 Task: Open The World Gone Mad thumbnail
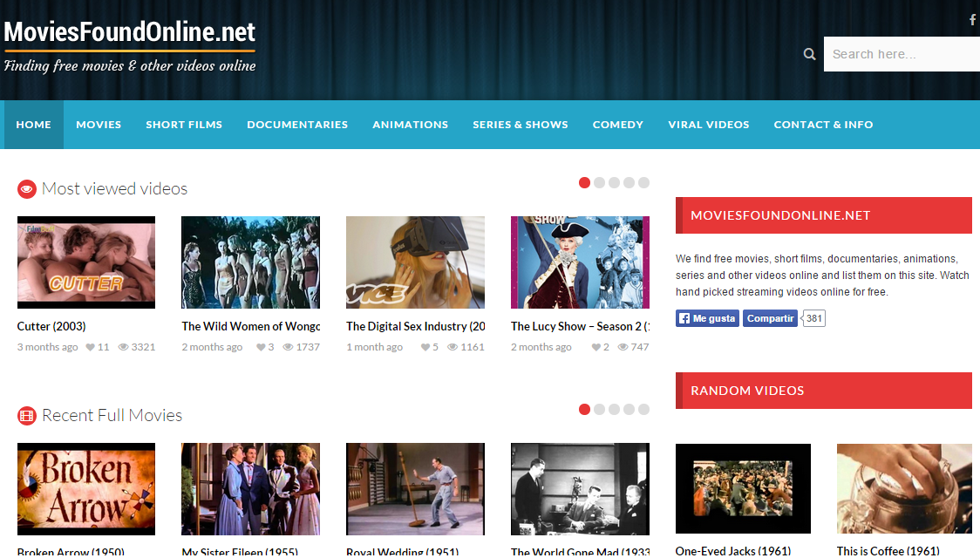pos(580,489)
